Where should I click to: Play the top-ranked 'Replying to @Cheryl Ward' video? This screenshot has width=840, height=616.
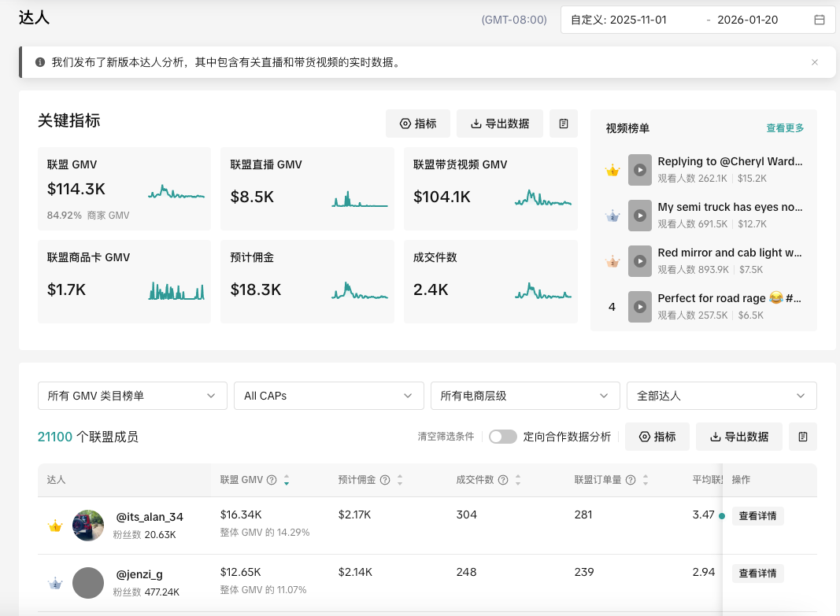[640, 170]
